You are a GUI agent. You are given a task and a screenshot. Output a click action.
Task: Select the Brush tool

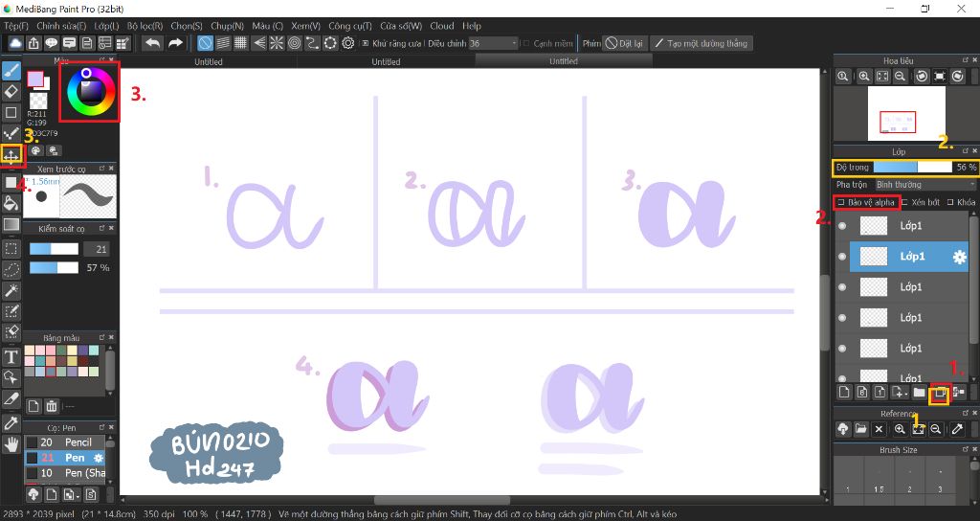11,71
